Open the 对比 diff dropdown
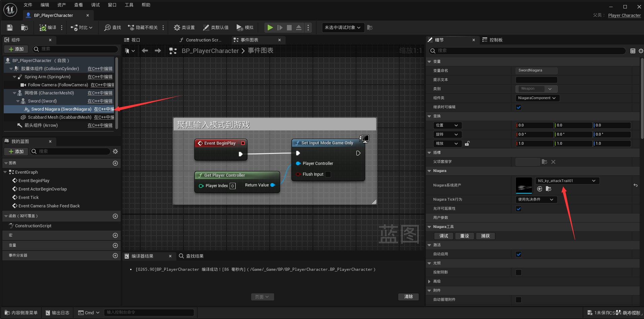Viewport: 644px width, 319px height. tap(82, 28)
